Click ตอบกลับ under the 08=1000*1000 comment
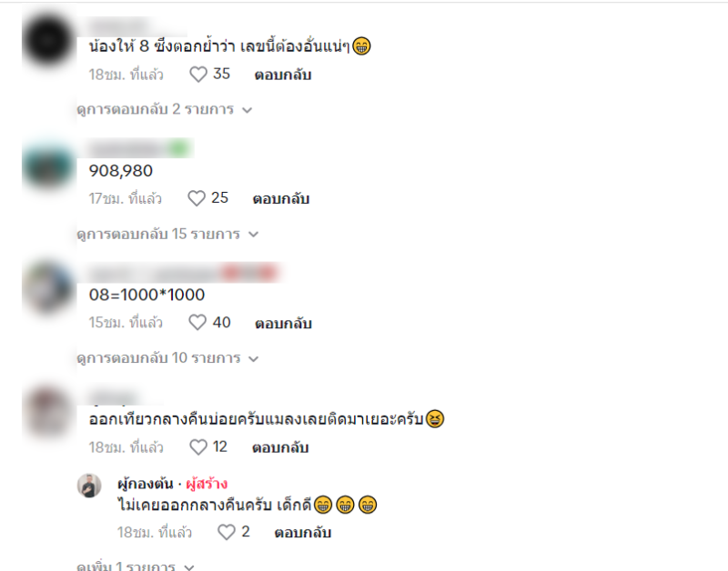This screenshot has width=728, height=571. (x=283, y=324)
